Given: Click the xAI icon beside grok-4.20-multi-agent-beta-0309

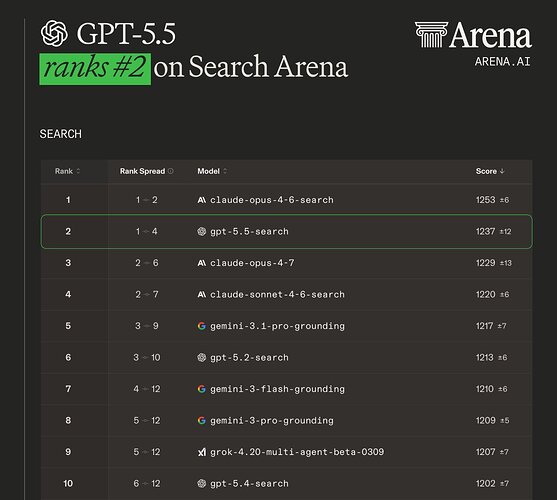Looking at the screenshot, I should [201, 452].
